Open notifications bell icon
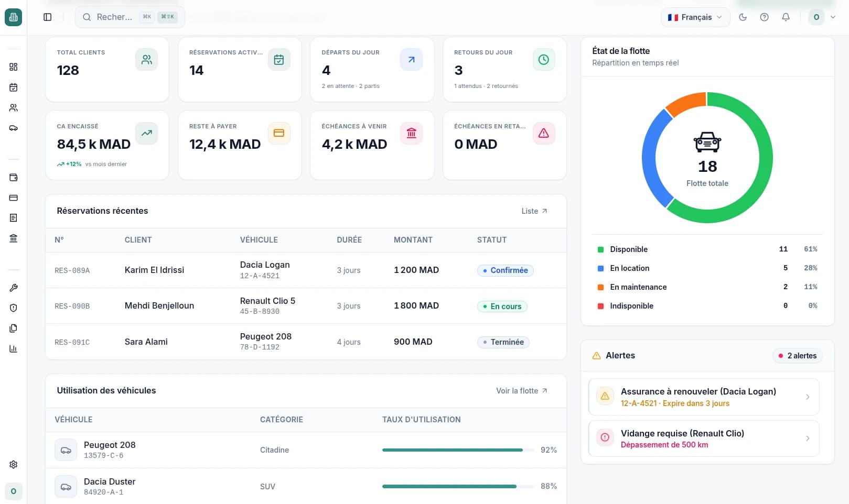 [786, 17]
